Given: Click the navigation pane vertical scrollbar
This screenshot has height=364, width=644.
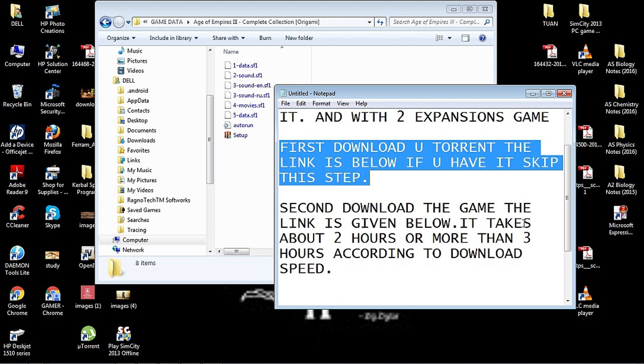Looking at the screenshot, I should point(210,140).
